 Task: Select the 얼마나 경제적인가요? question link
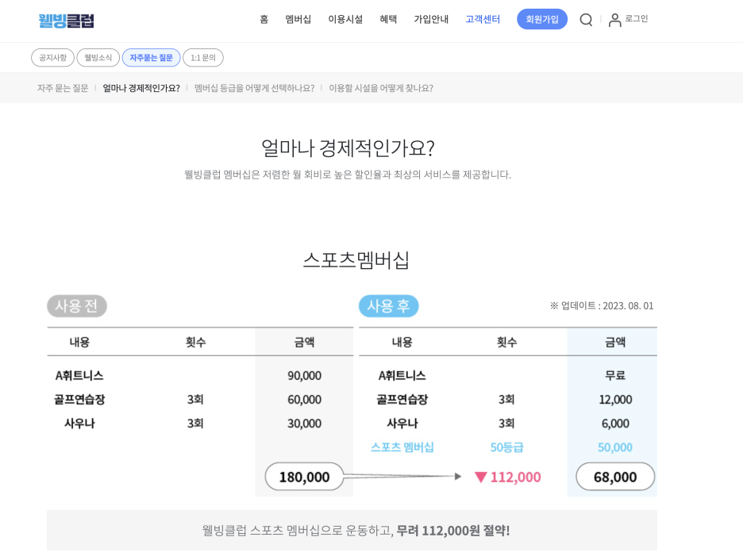coord(141,88)
